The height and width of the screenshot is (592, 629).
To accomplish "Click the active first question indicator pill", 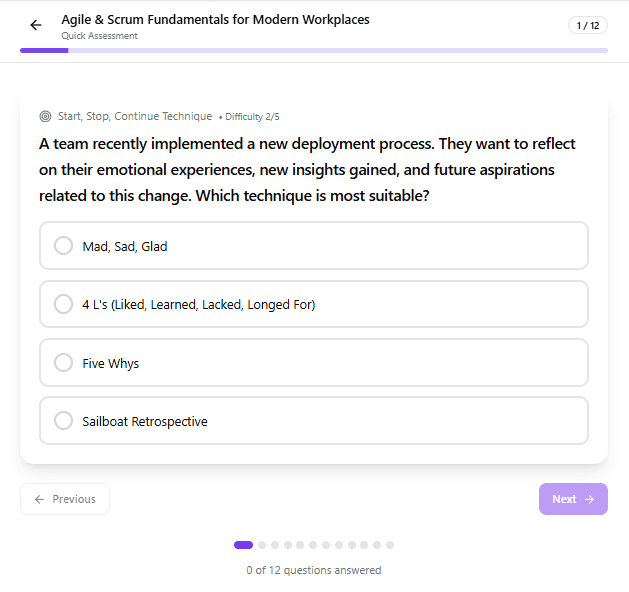I will pyautogui.click(x=243, y=545).
